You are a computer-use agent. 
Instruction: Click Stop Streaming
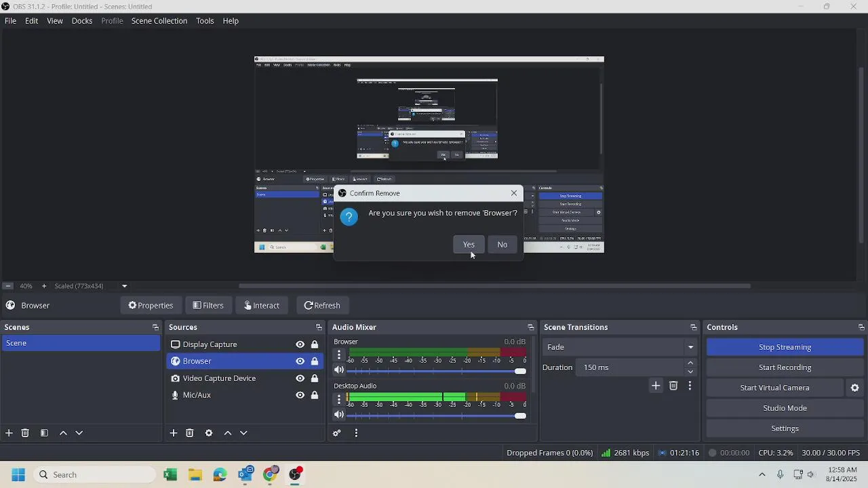click(x=785, y=347)
